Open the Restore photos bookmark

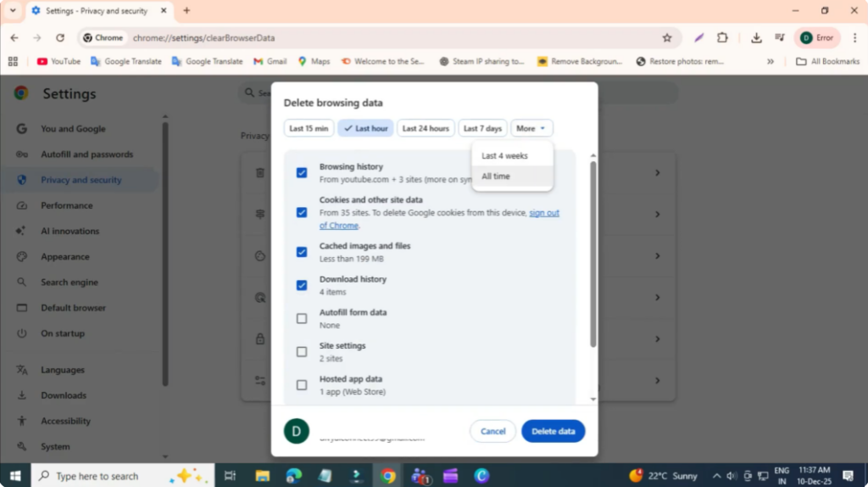pos(681,61)
